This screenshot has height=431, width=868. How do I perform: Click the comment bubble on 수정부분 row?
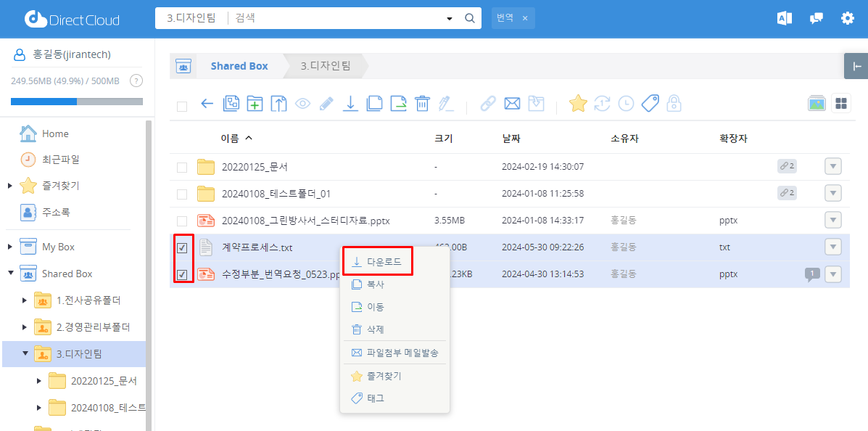click(812, 274)
